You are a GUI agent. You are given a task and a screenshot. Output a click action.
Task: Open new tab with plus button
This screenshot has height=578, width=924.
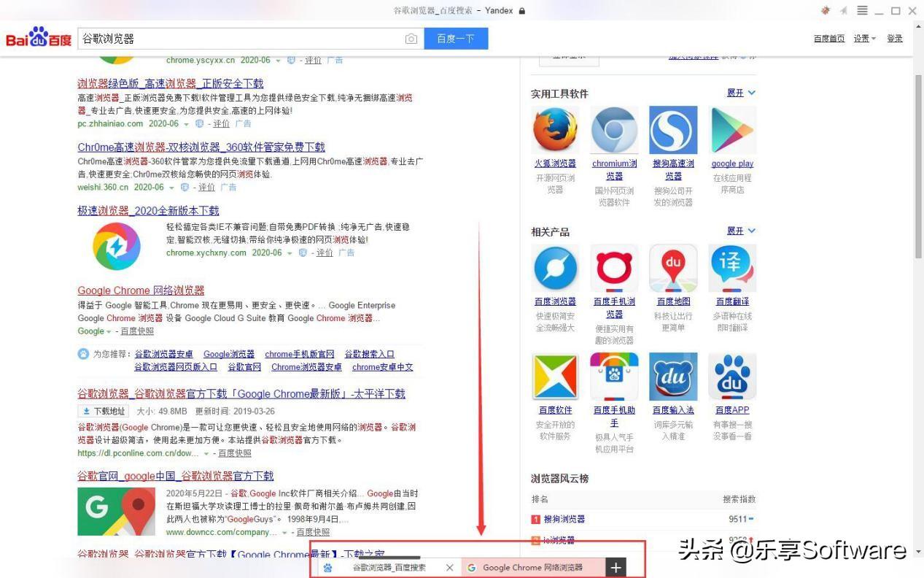616,568
